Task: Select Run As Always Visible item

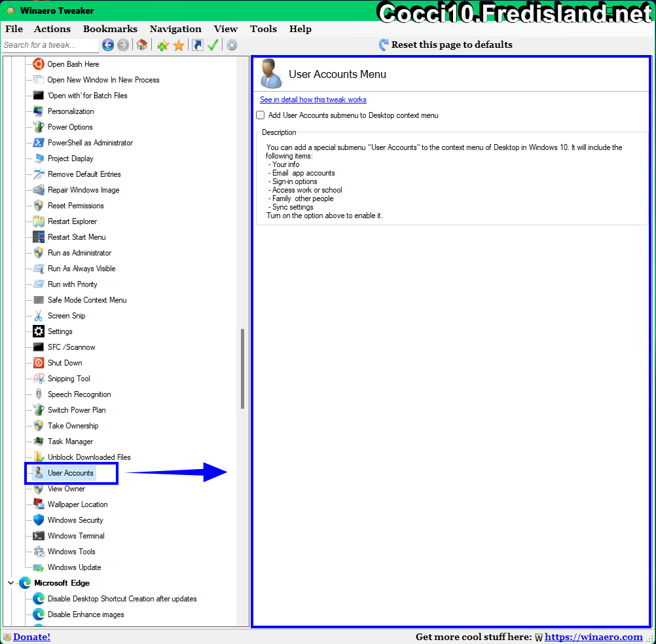Action: (x=82, y=269)
